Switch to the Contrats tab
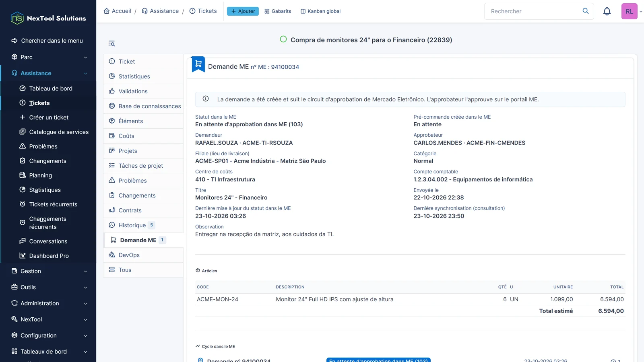 143,210
